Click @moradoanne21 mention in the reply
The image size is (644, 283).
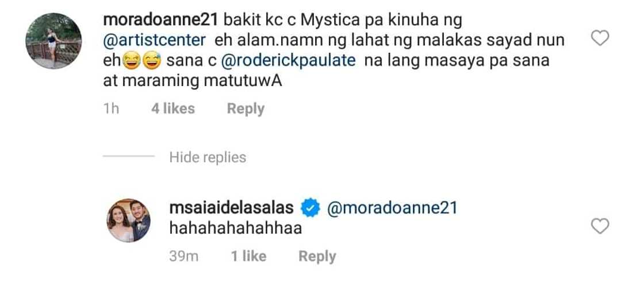tap(392, 208)
